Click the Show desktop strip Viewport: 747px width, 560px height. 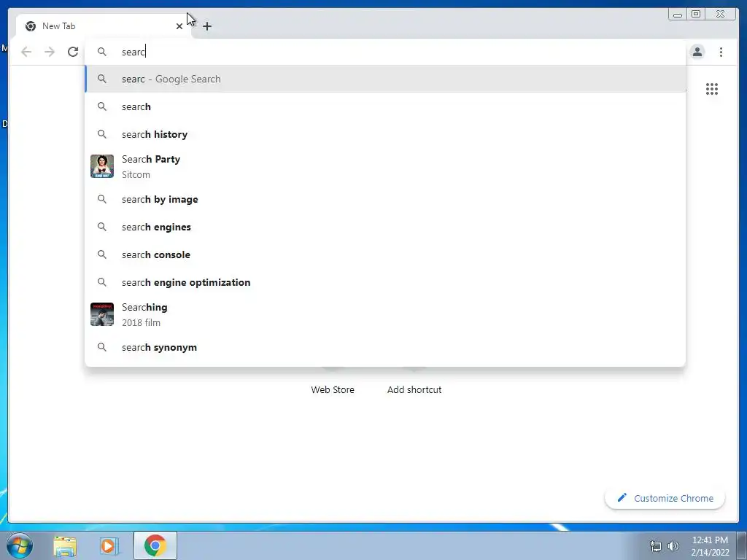click(742, 545)
